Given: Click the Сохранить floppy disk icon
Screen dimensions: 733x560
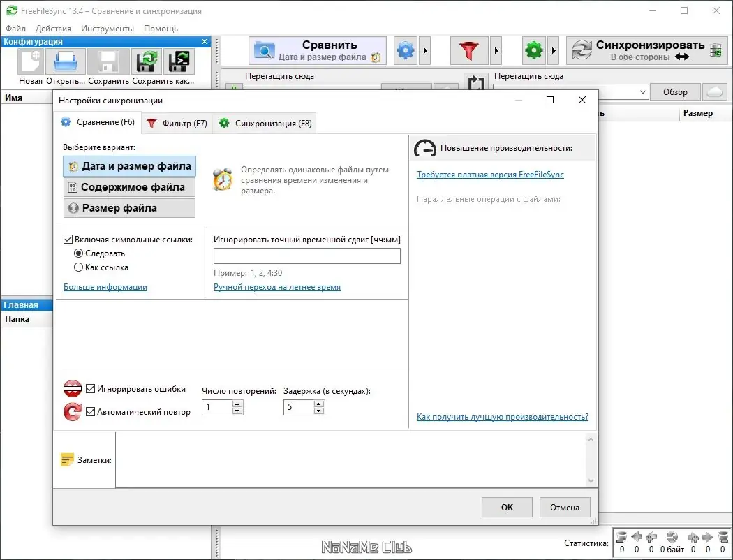Looking at the screenshot, I should click(108, 61).
